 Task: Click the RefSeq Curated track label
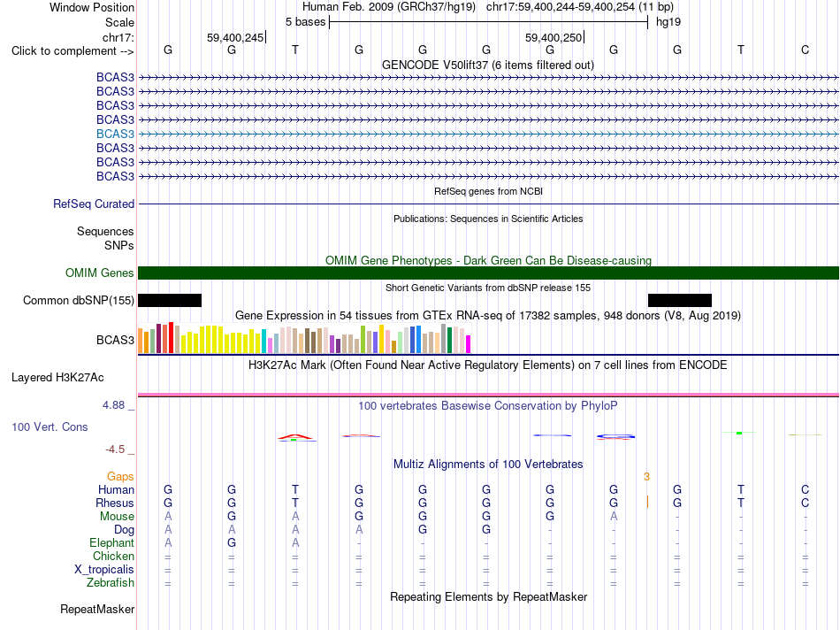[x=93, y=204]
